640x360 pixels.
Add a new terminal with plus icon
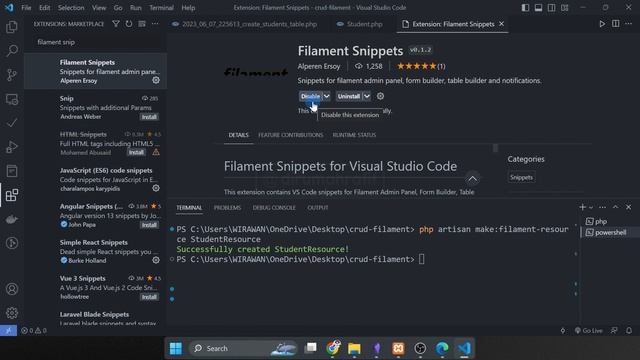[x=582, y=207]
